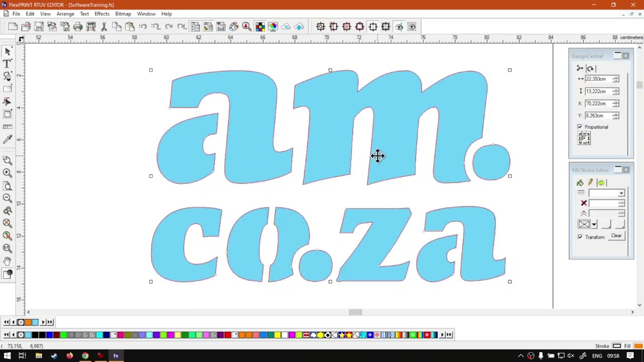
Task: Increase the width value with stepper
Action: click(x=616, y=77)
